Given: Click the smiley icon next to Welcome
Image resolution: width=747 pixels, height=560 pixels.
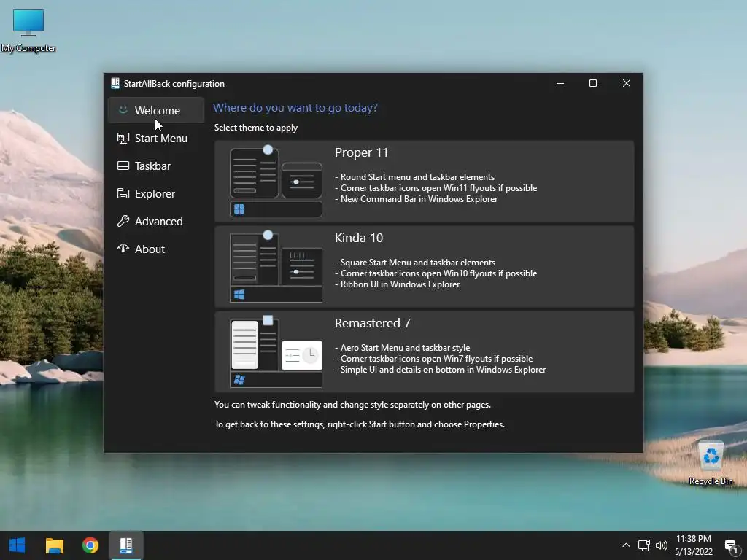Looking at the screenshot, I should pos(123,110).
